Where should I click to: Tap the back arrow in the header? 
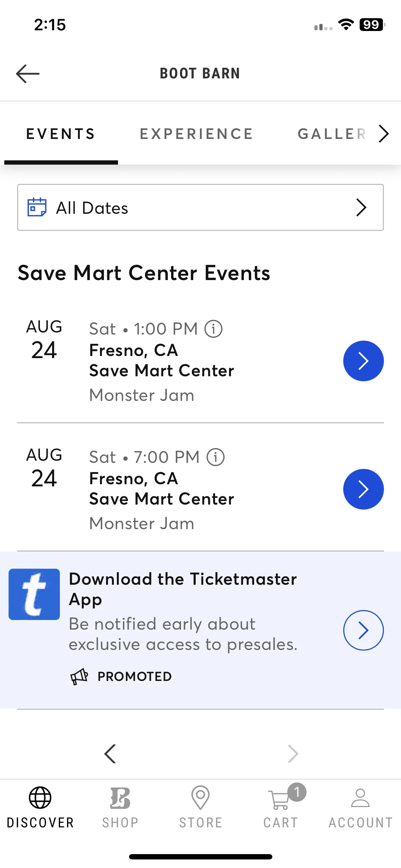[x=28, y=74]
